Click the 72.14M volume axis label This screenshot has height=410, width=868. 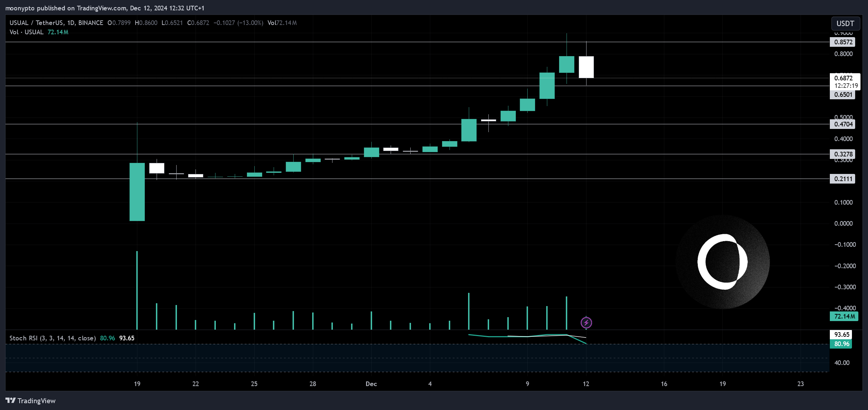coord(844,316)
